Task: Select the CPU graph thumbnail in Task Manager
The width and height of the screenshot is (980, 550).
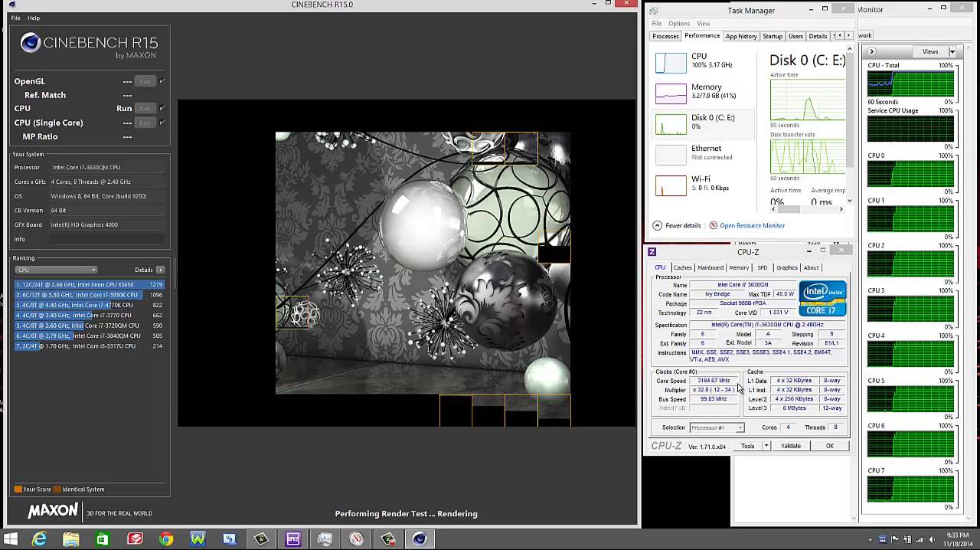Action: [x=671, y=62]
